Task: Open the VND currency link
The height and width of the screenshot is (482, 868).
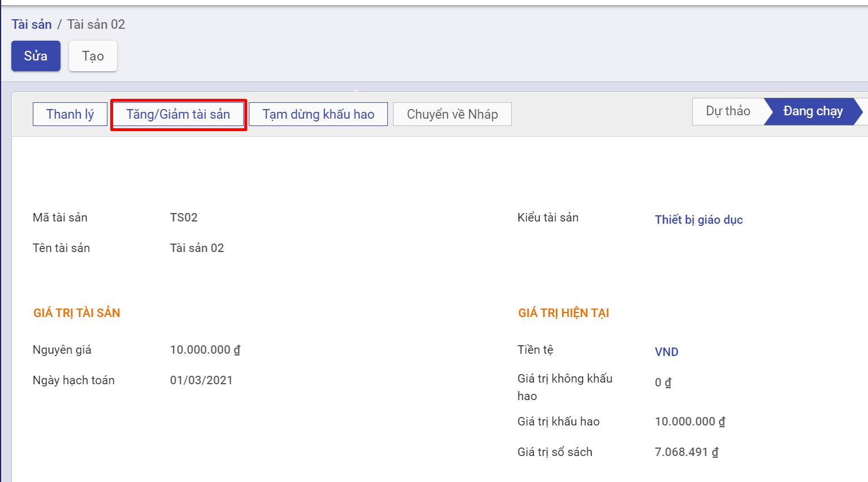Action: [x=666, y=352]
